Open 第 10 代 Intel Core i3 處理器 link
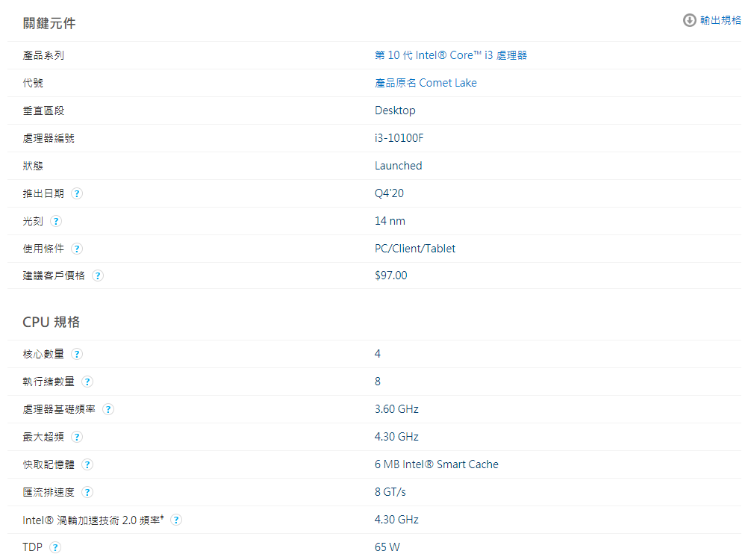This screenshot has width=751, height=560. 450,55
